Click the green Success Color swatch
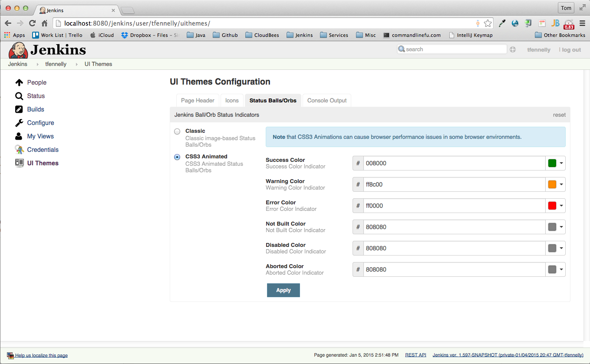 click(x=552, y=163)
